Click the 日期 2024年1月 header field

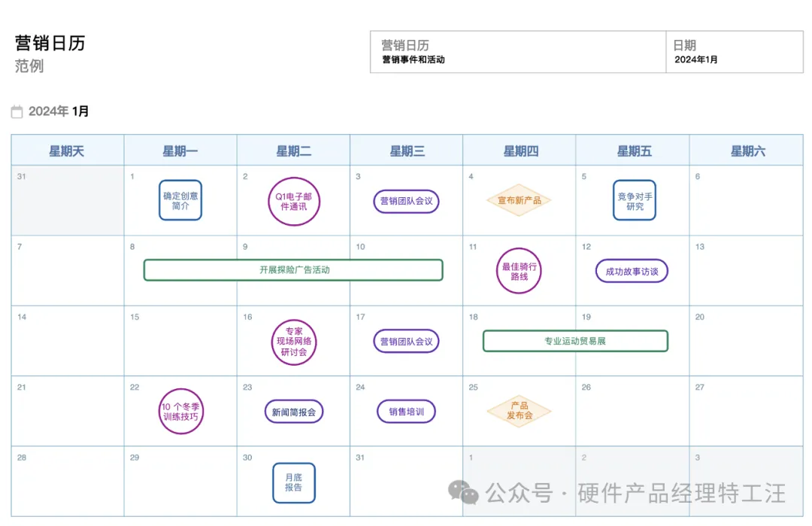(735, 51)
